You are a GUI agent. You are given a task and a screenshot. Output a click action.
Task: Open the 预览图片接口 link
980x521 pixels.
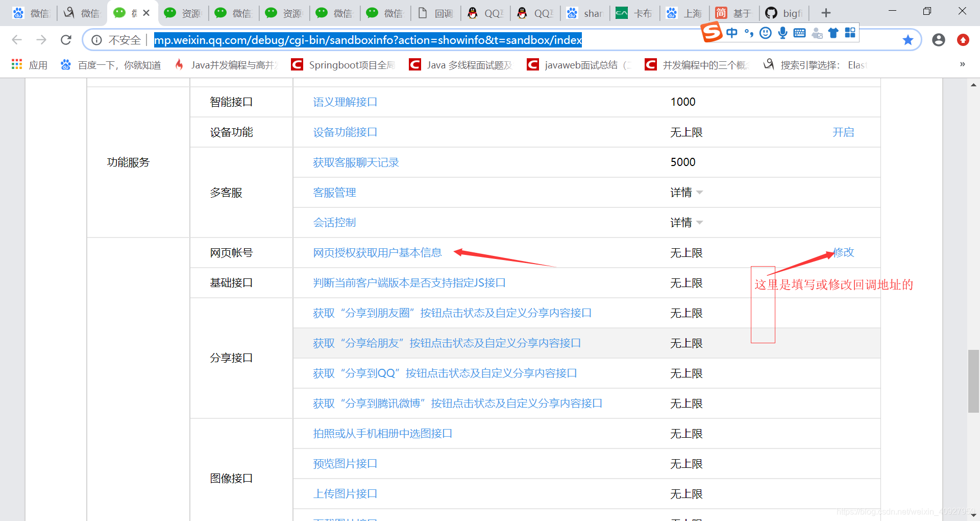[x=345, y=464]
